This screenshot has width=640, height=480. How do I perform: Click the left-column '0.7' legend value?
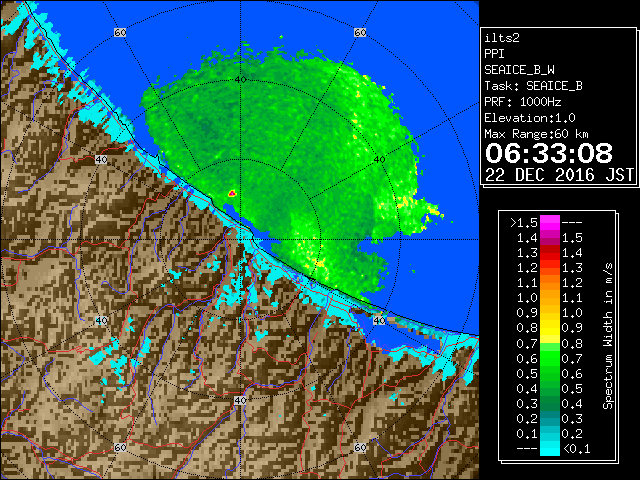pyautogui.click(x=527, y=344)
